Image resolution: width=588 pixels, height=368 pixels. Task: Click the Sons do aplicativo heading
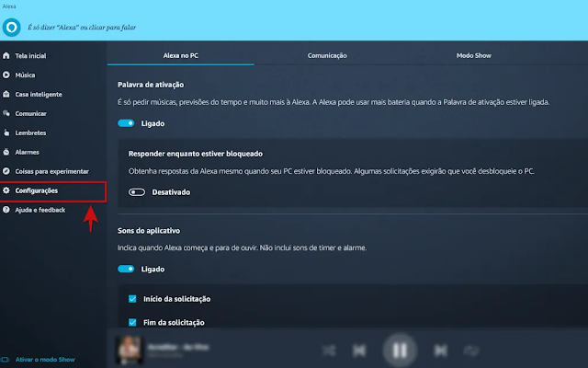(x=149, y=231)
